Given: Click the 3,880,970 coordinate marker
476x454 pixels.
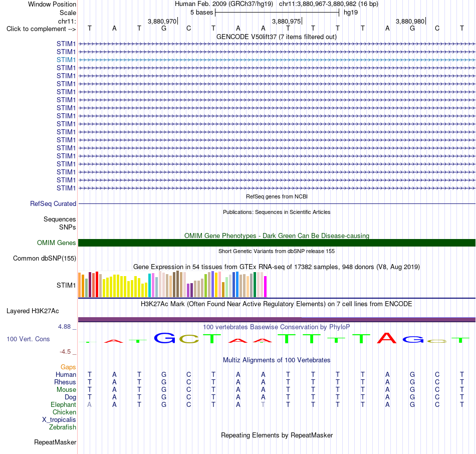Looking at the screenshot, I should 162,21.
